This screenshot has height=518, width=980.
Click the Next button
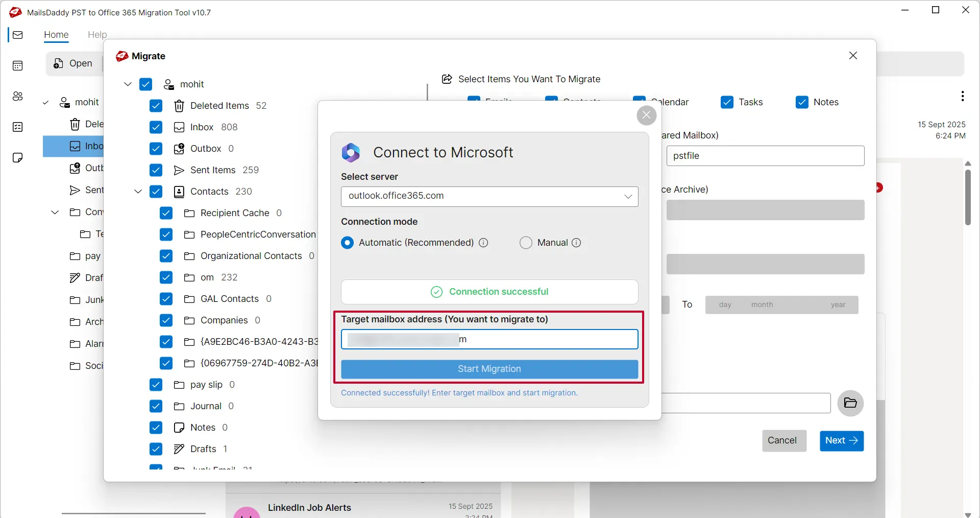tap(842, 441)
